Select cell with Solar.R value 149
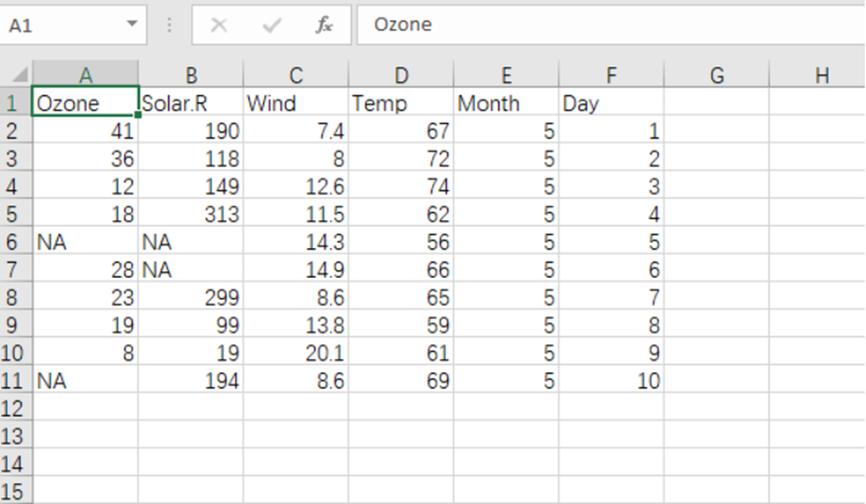This screenshot has width=866, height=504. (191, 186)
